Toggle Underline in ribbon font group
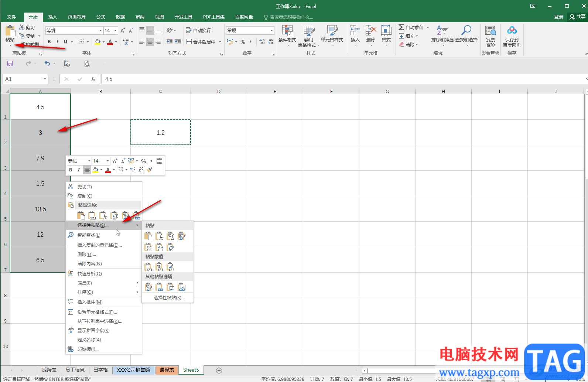Screen dimensions: 588x382 [65, 42]
